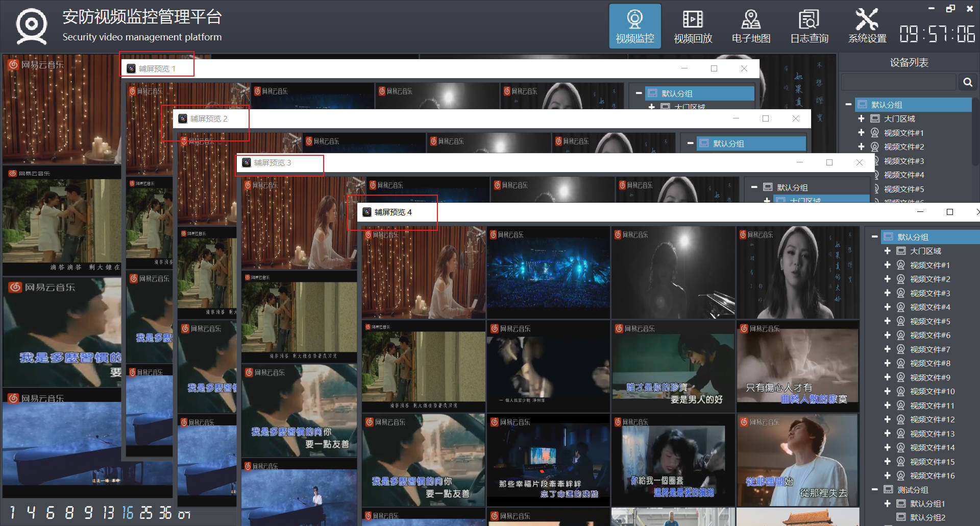980x526 pixels.
Task: Expand 视频文件#10 in 辅屏预览 4 tree
Action: pyautogui.click(x=887, y=391)
